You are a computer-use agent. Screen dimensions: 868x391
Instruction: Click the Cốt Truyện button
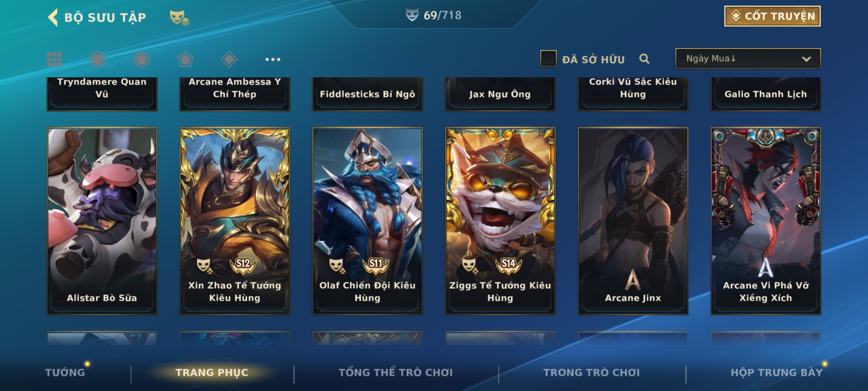click(772, 16)
